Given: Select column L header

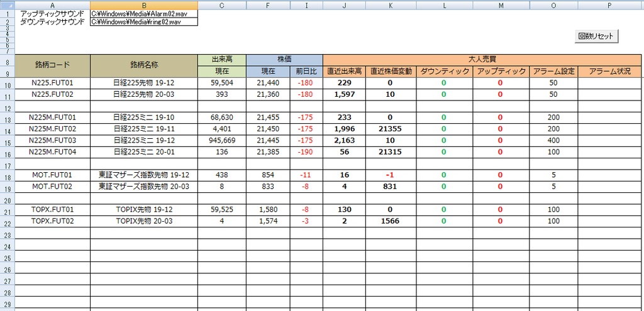Looking at the screenshot, I should (x=445, y=5).
